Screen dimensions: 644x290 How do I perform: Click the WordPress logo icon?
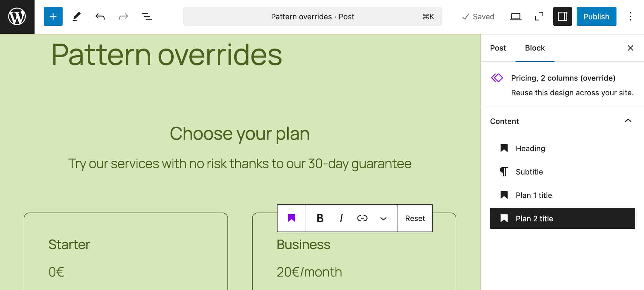(17, 17)
